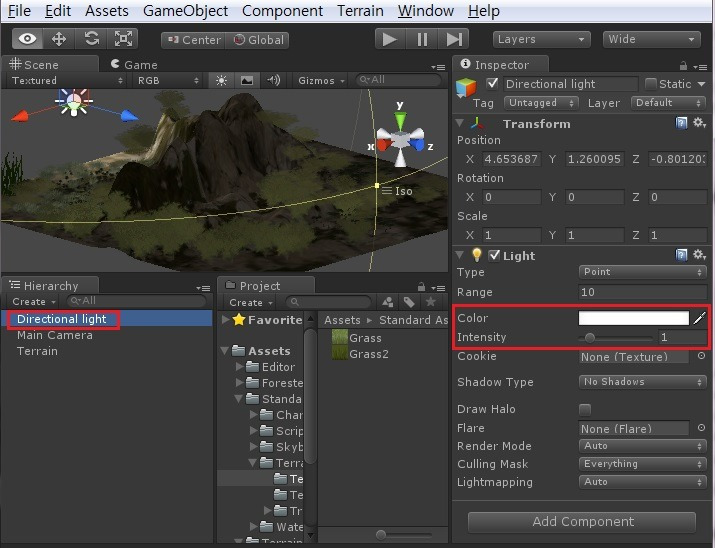Screen dimensions: 715x548
Task: Click the eyedropper next to Color
Action: click(x=699, y=318)
